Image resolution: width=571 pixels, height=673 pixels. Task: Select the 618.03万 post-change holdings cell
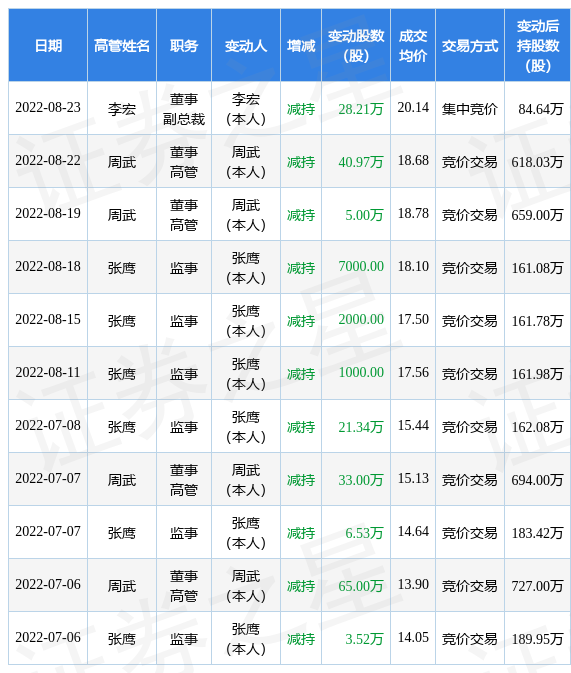[x=538, y=162]
